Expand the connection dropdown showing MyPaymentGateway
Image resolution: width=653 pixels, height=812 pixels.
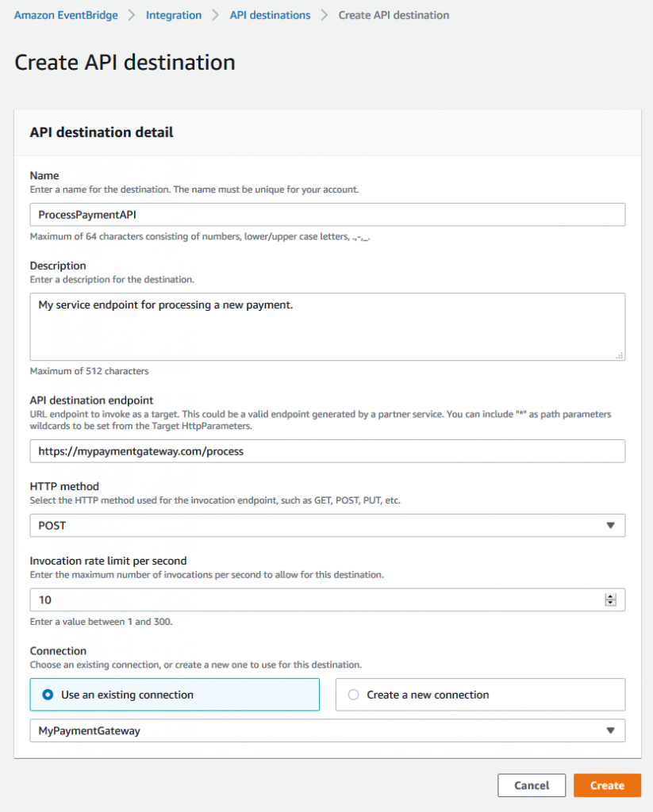[327, 730]
